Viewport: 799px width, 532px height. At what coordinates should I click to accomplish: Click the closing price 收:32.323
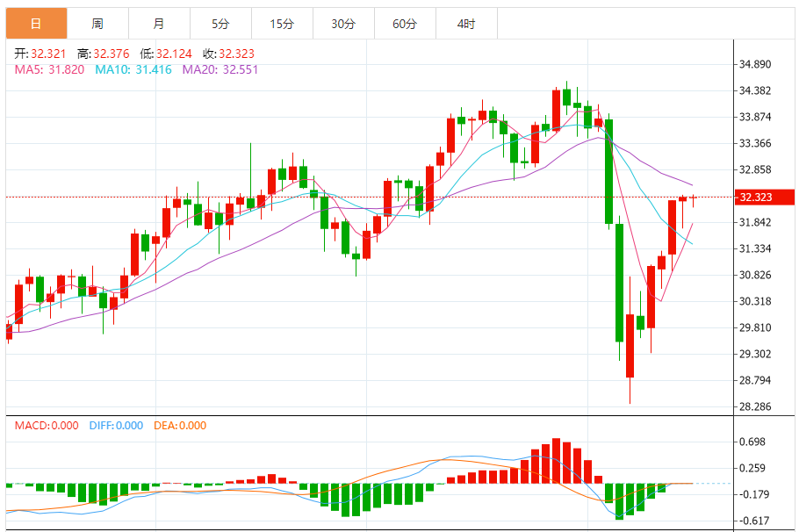[229, 54]
